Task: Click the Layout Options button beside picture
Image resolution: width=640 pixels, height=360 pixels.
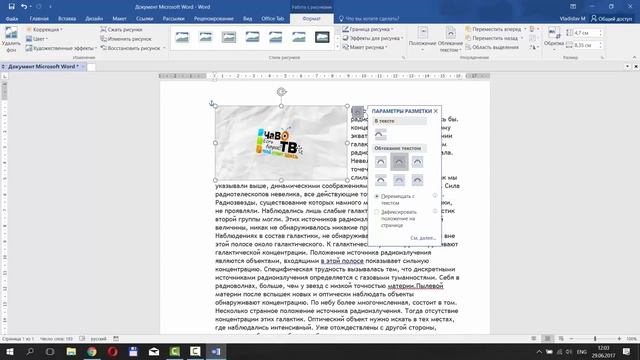Action: (x=357, y=111)
